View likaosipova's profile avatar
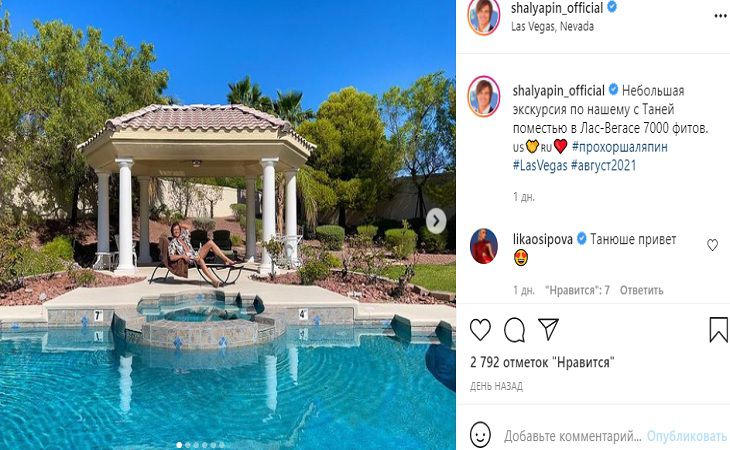The image size is (730, 450). (484, 246)
